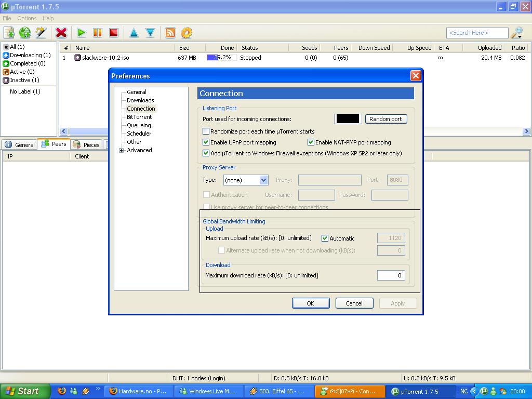The height and width of the screenshot is (399, 532).
Task: Click the red X Remove torrent icon
Action: tap(61, 33)
